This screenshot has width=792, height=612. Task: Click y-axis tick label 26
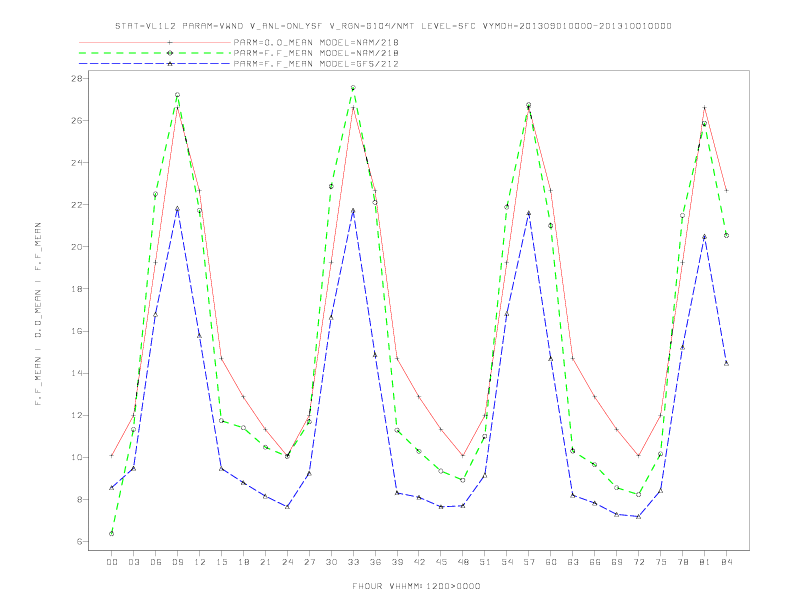pyautogui.click(x=77, y=121)
